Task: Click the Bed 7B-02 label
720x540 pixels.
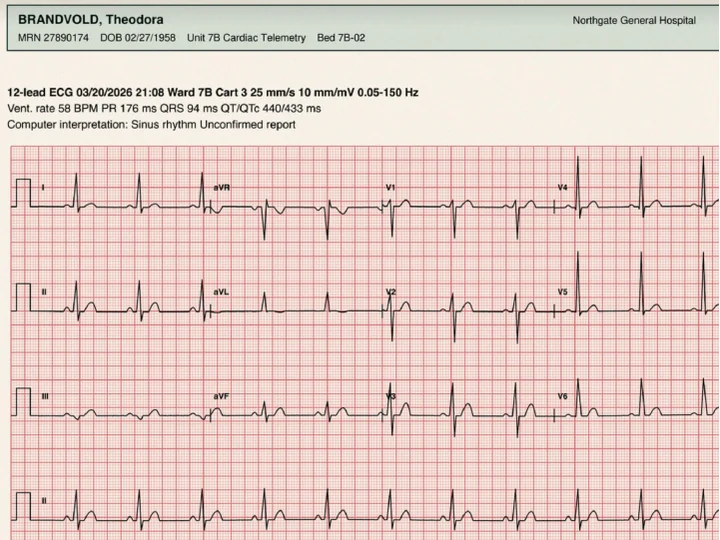Action: (341, 38)
